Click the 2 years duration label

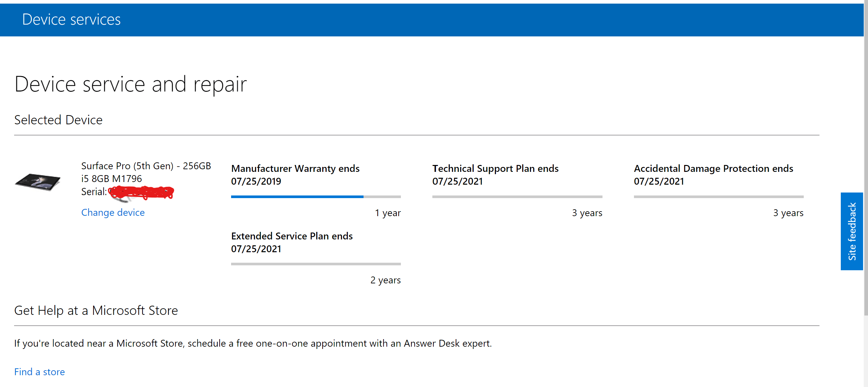[x=385, y=280]
